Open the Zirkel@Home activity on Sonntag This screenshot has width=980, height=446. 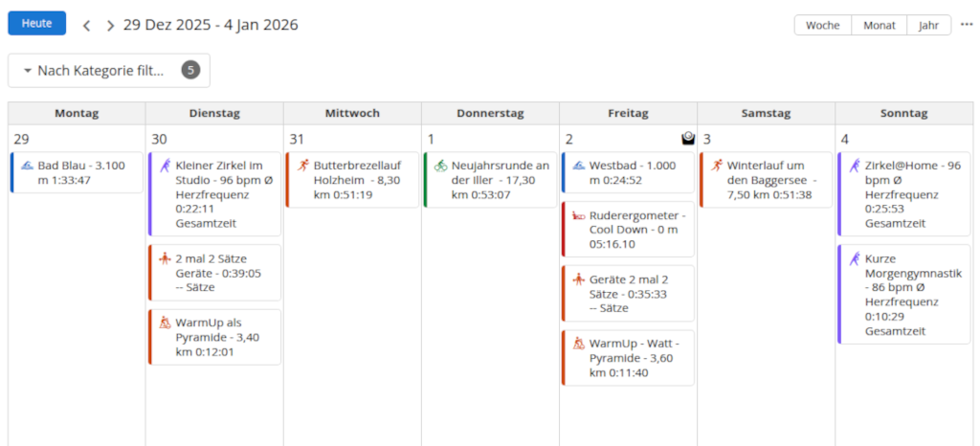905,194
